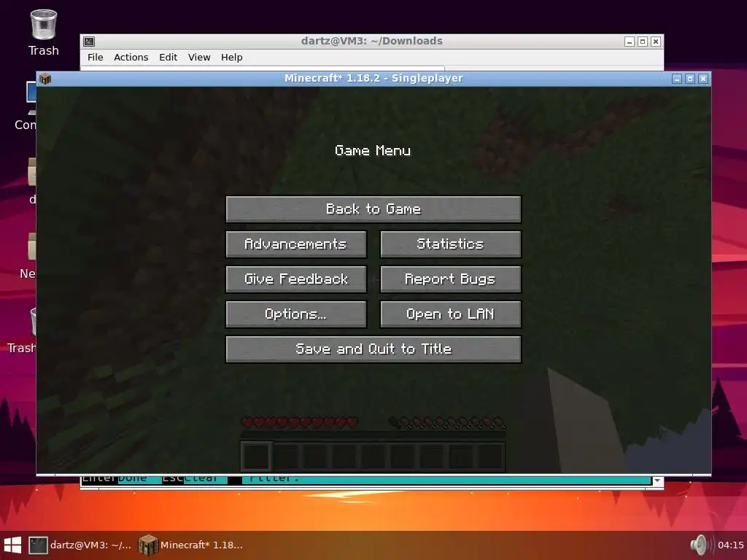
Task: Open the Trash icon at top of desktop
Action: (x=43, y=32)
